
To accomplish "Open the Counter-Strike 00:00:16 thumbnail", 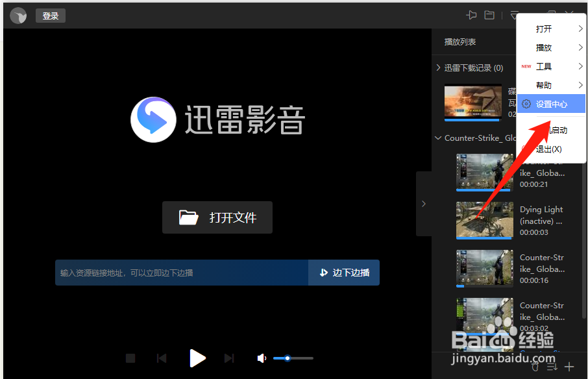I will click(x=485, y=268).
